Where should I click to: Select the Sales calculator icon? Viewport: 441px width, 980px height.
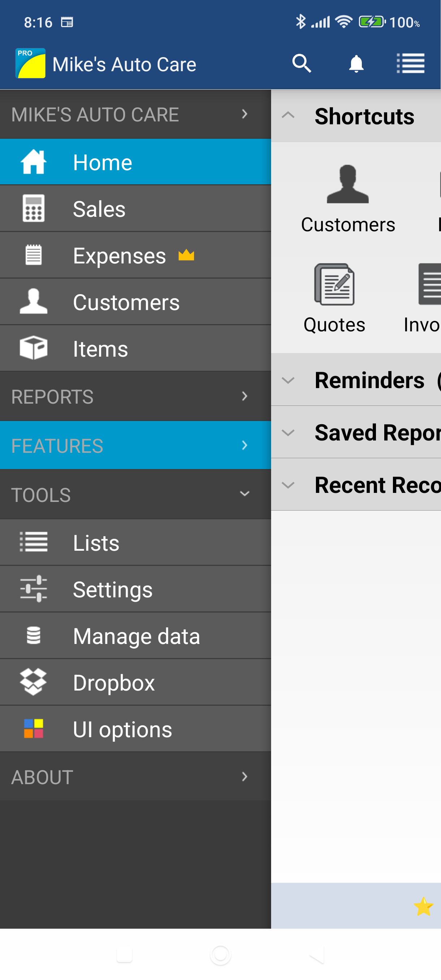click(x=33, y=209)
